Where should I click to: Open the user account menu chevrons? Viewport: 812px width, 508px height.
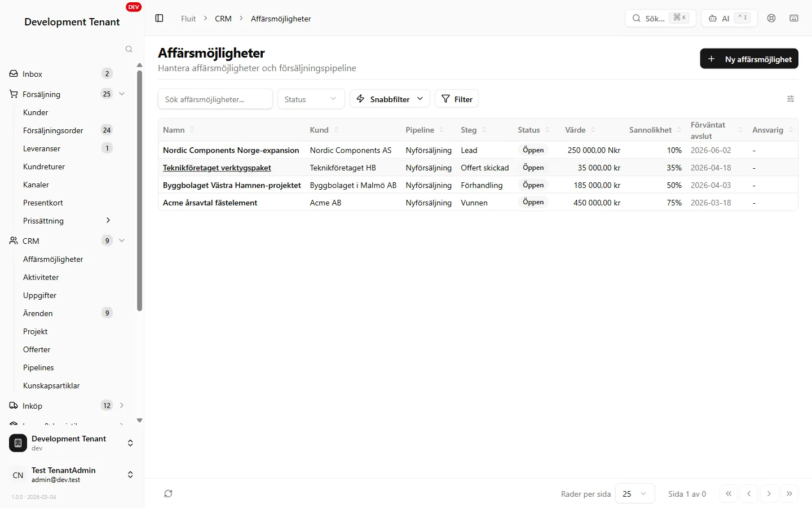click(x=130, y=475)
